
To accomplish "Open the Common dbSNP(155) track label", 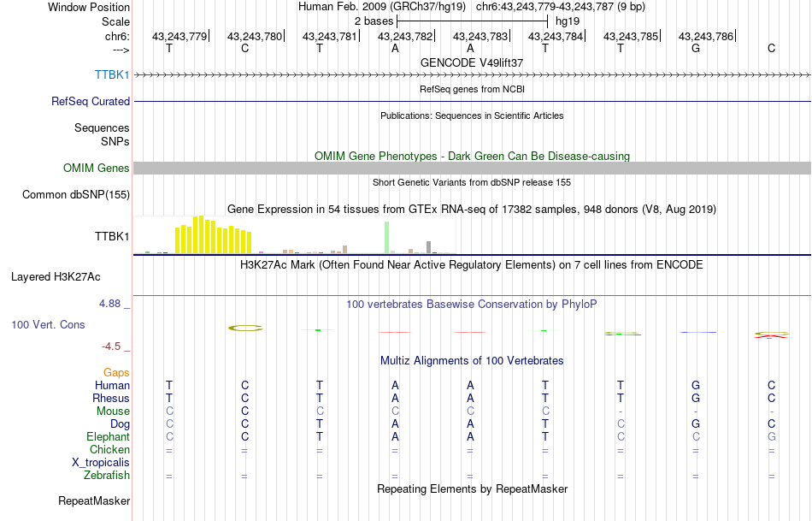I will [x=75, y=194].
